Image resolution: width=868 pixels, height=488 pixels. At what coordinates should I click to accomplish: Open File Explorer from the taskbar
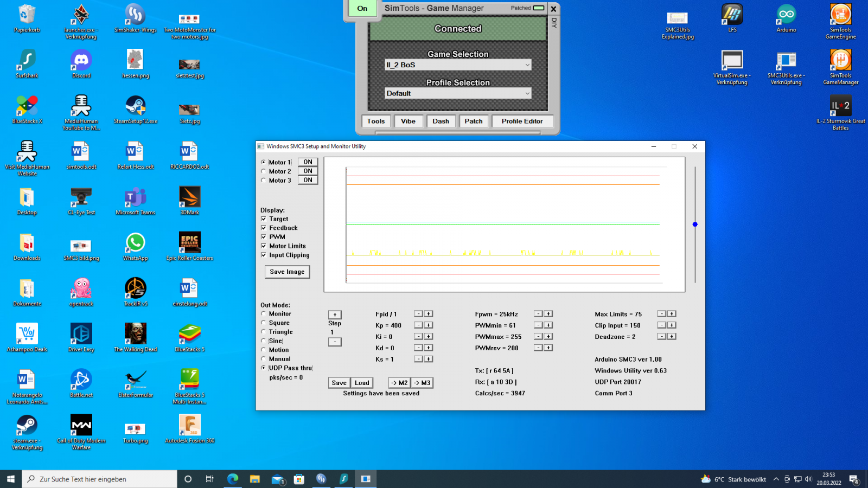click(x=255, y=479)
